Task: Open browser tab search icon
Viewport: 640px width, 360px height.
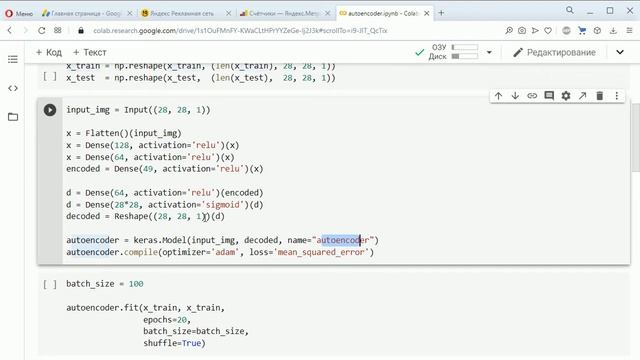Action: click(x=570, y=11)
